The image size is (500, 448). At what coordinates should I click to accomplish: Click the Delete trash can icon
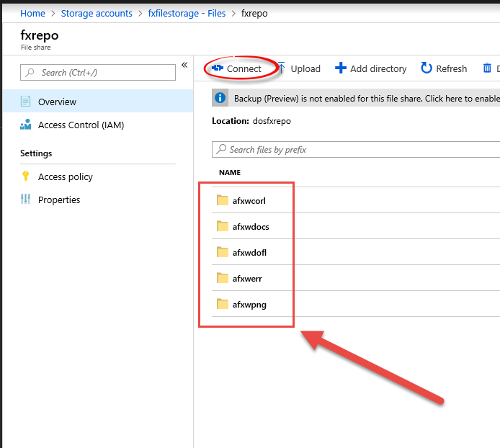click(486, 68)
